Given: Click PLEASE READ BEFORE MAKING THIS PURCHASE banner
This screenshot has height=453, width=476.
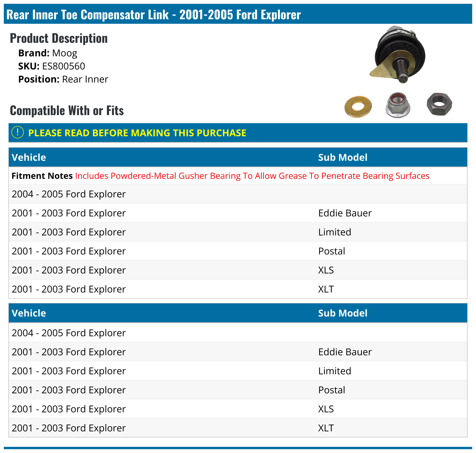Looking at the screenshot, I should 138,132.
